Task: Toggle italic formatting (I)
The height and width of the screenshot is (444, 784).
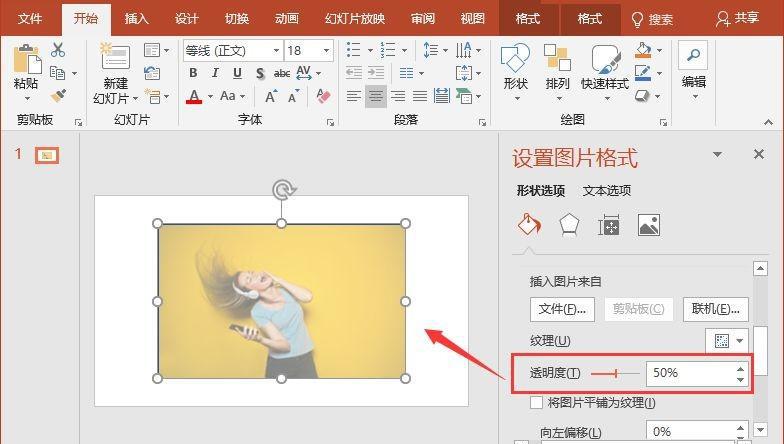Action: [x=215, y=73]
